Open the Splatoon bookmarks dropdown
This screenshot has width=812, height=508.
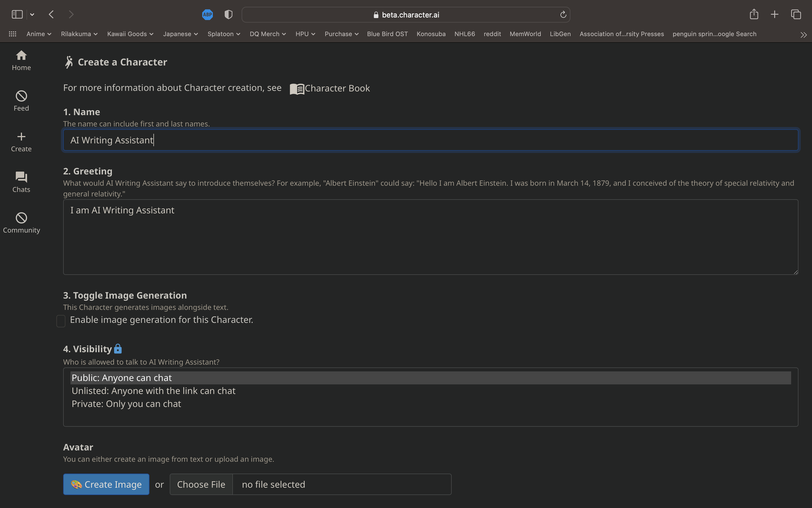coord(224,34)
